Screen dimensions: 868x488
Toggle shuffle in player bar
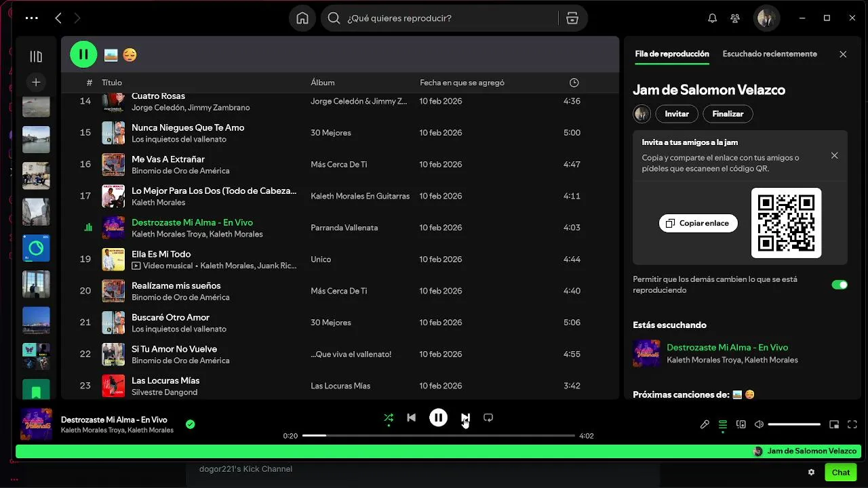pyautogui.click(x=389, y=418)
